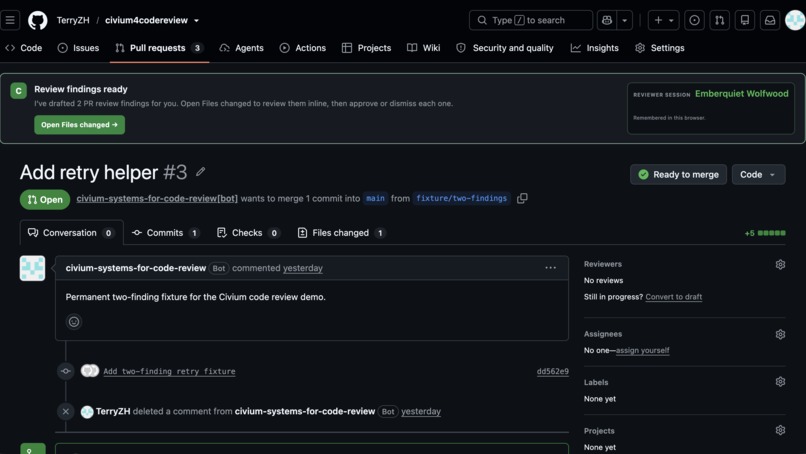Open the civium4codereview repository link
This screenshot has height=454, width=806.
[x=146, y=20]
